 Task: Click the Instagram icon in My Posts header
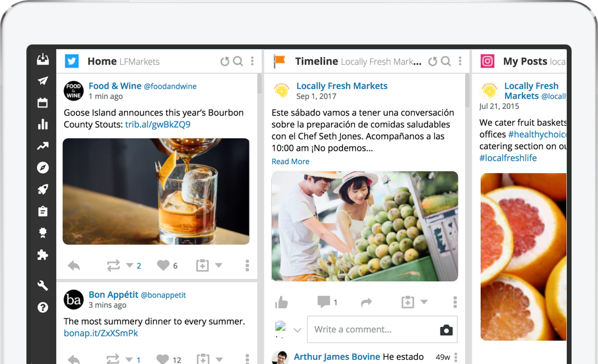pyautogui.click(x=487, y=61)
